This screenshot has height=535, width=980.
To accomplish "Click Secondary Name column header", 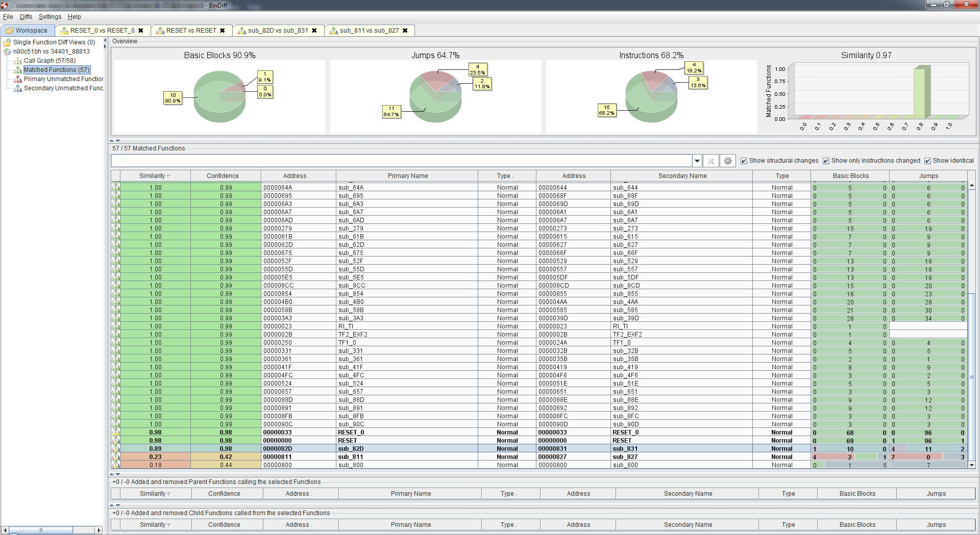I will pos(682,176).
